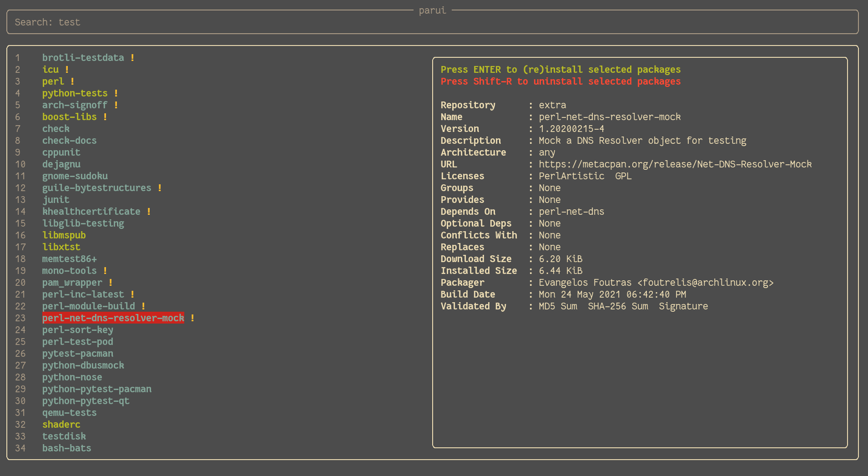
Task: Click the exclamation mark next to khealthcertificate
Action: tap(149, 212)
